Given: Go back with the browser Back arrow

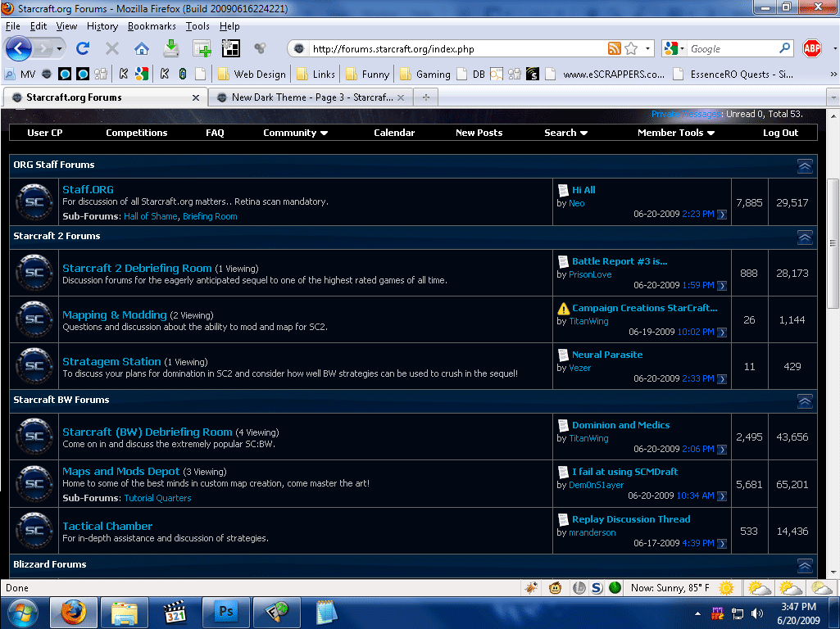Looking at the screenshot, I should 19,48.
